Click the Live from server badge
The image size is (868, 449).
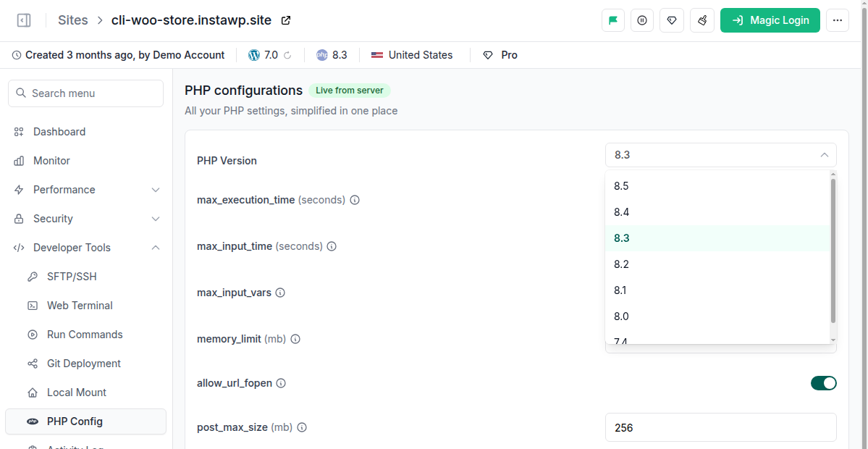[350, 91]
